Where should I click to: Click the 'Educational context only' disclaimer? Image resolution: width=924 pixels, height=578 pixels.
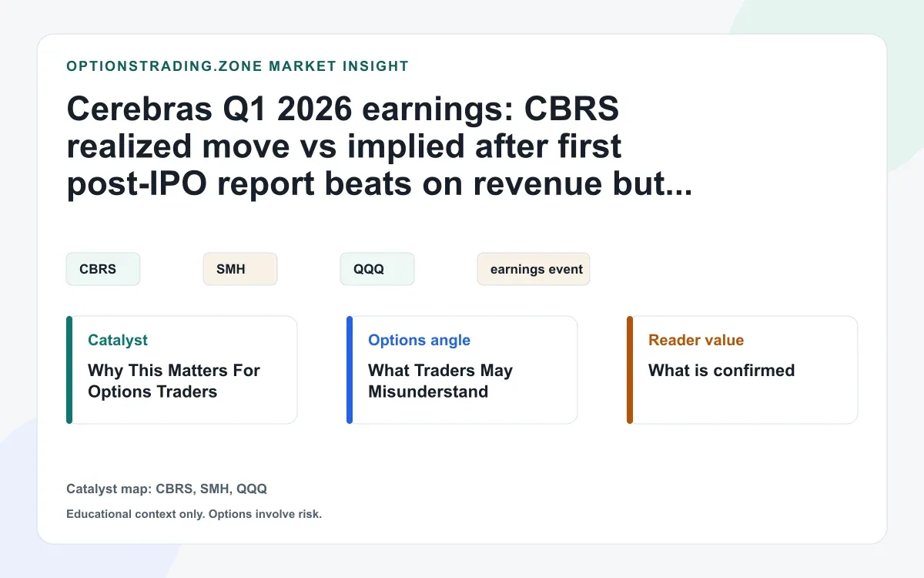coord(194,514)
